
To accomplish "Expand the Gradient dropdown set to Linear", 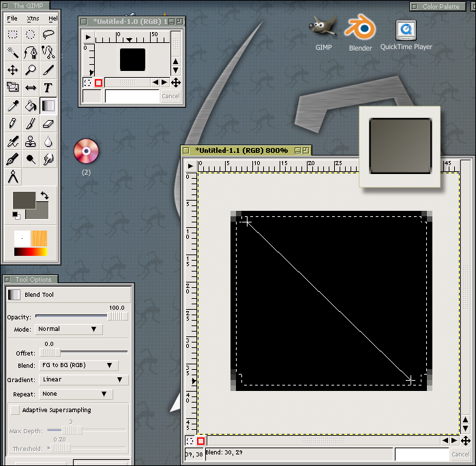I will click(83, 379).
